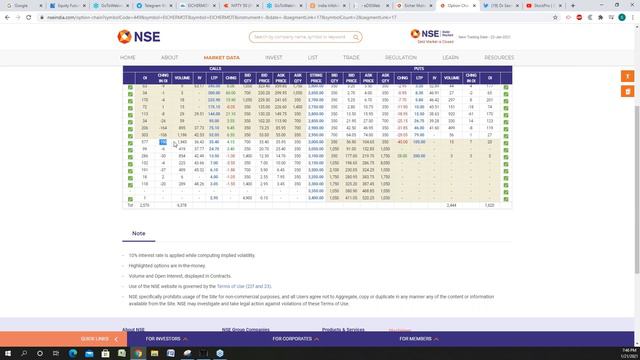640x360 pixels.
Task: Bookmark this page with the star icon
Action: click(555, 18)
